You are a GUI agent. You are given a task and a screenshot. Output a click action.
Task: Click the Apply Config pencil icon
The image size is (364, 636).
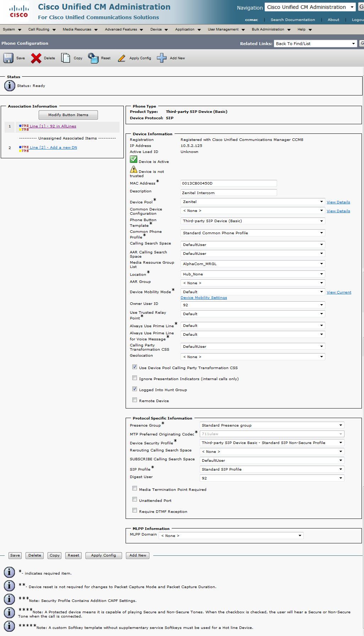pyautogui.click(x=122, y=58)
